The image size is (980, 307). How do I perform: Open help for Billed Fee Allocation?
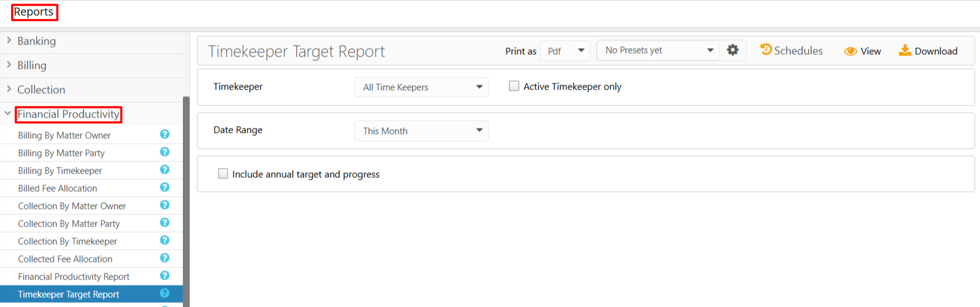coord(165,187)
